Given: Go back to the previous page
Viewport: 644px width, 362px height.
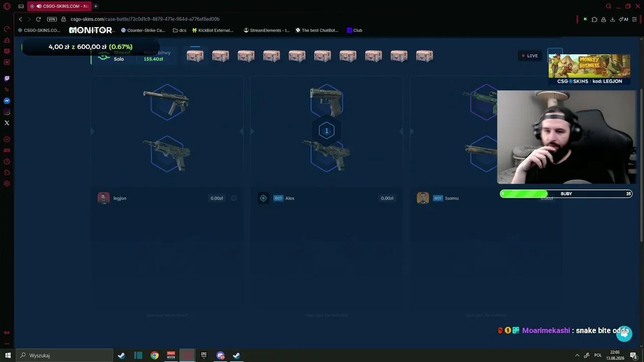Looking at the screenshot, I should click(x=21, y=19).
